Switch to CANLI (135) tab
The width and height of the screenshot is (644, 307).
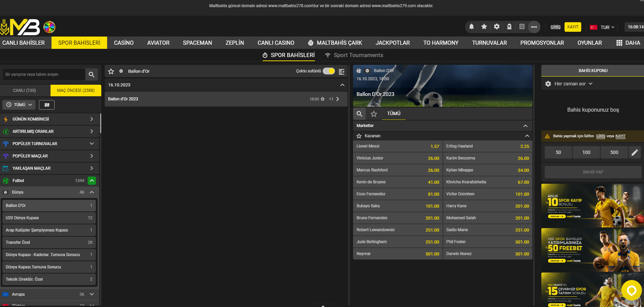point(24,90)
